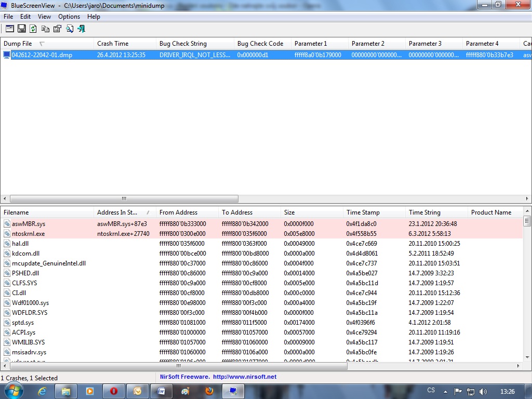Sort by the Bug Check String column header
Viewport: 532px width, 399px height.
[195, 44]
